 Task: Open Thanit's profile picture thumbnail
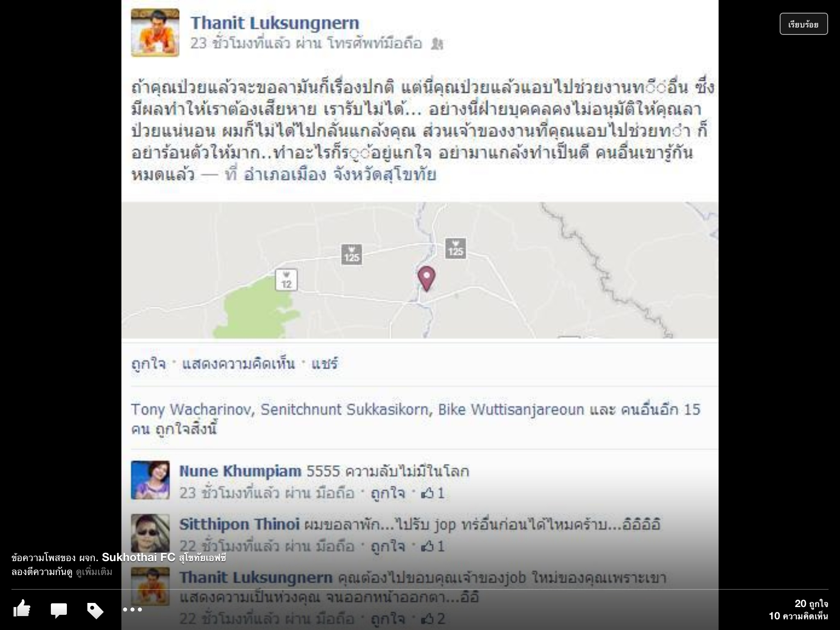[x=155, y=32]
